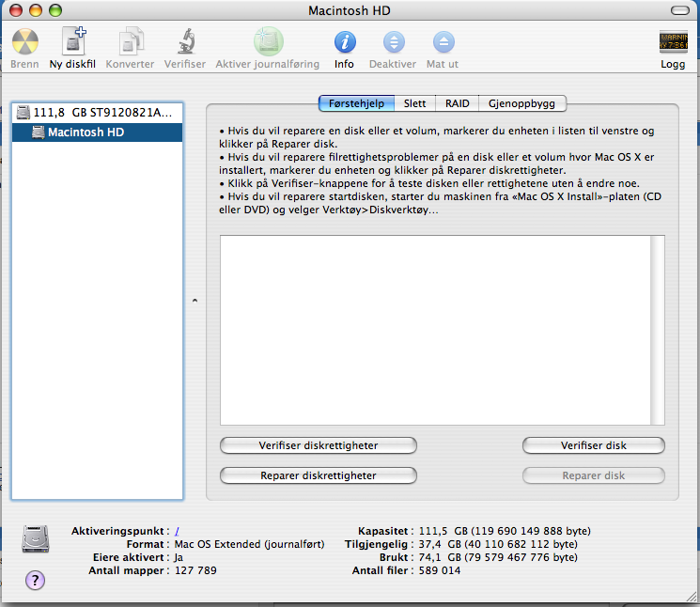Image resolution: width=700 pixels, height=607 pixels.
Task: Click the Verifiser microscope icon
Action: pos(185,43)
